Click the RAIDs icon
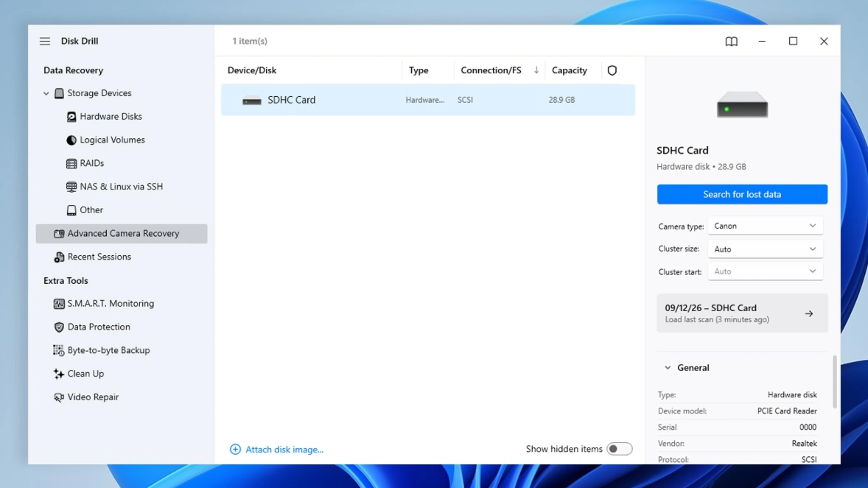The width and height of the screenshot is (868, 488). 71,164
